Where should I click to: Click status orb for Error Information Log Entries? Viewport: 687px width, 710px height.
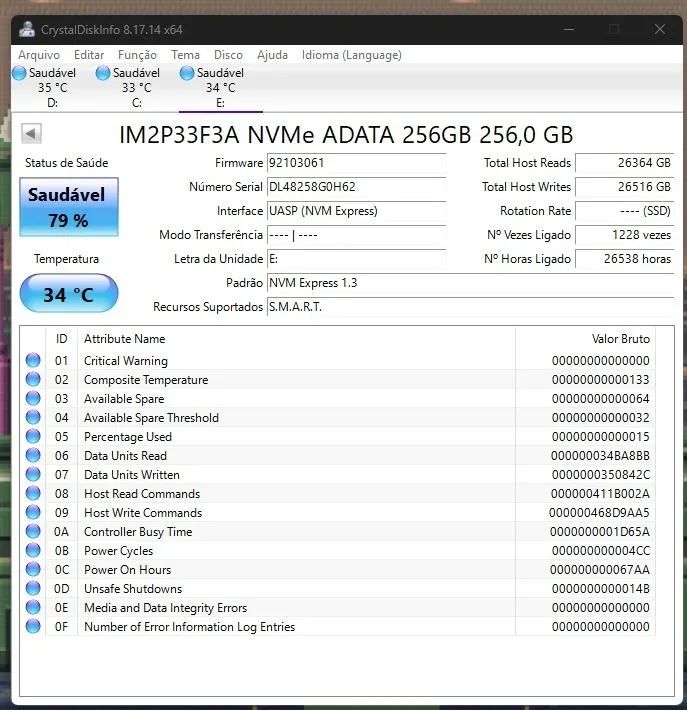click(33, 627)
